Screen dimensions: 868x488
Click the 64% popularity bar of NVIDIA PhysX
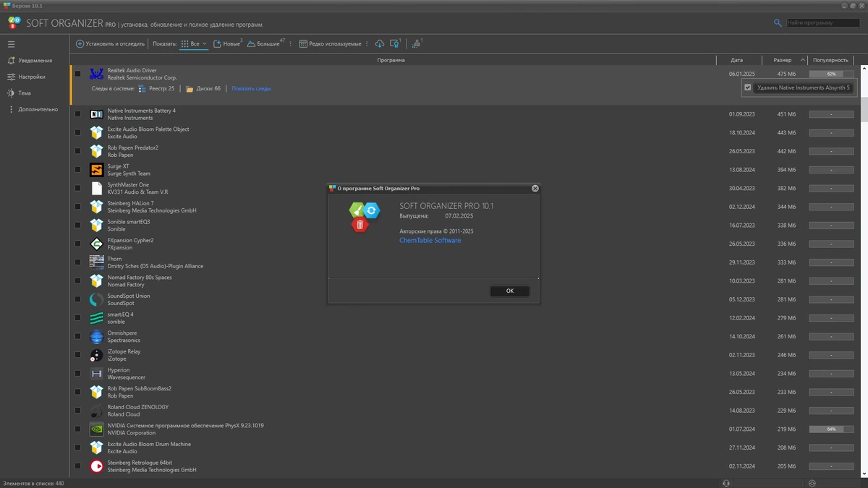[x=831, y=429]
